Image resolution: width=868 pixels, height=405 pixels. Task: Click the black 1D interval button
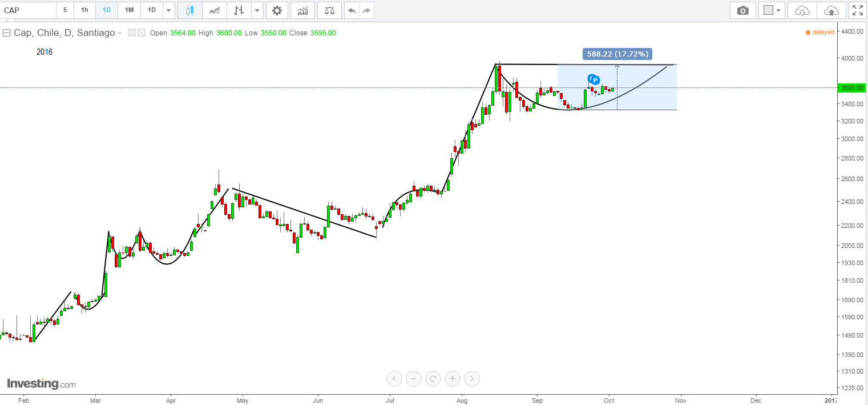click(x=152, y=10)
